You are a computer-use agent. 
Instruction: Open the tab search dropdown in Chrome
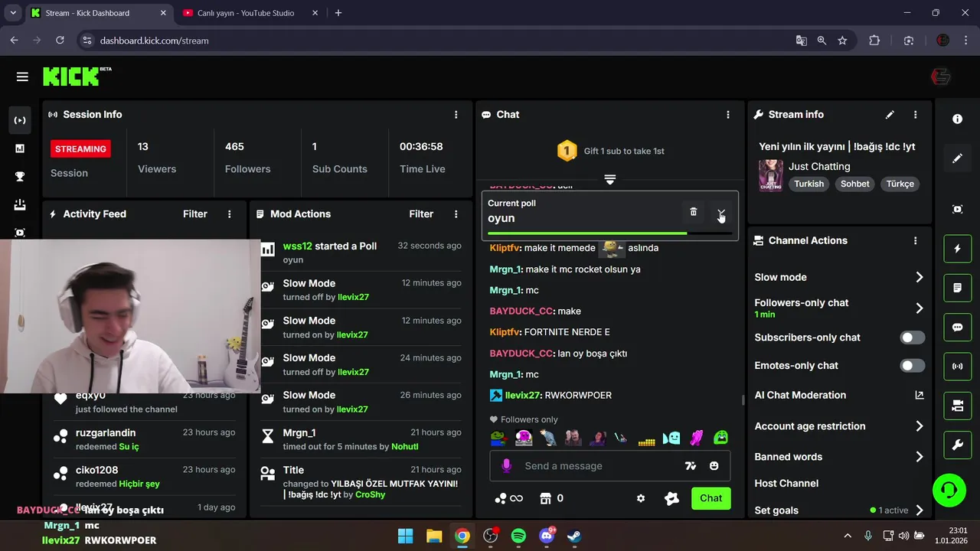[12, 13]
